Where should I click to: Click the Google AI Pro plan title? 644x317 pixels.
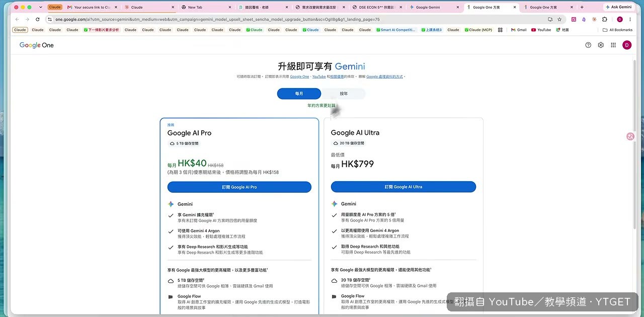[x=189, y=133]
